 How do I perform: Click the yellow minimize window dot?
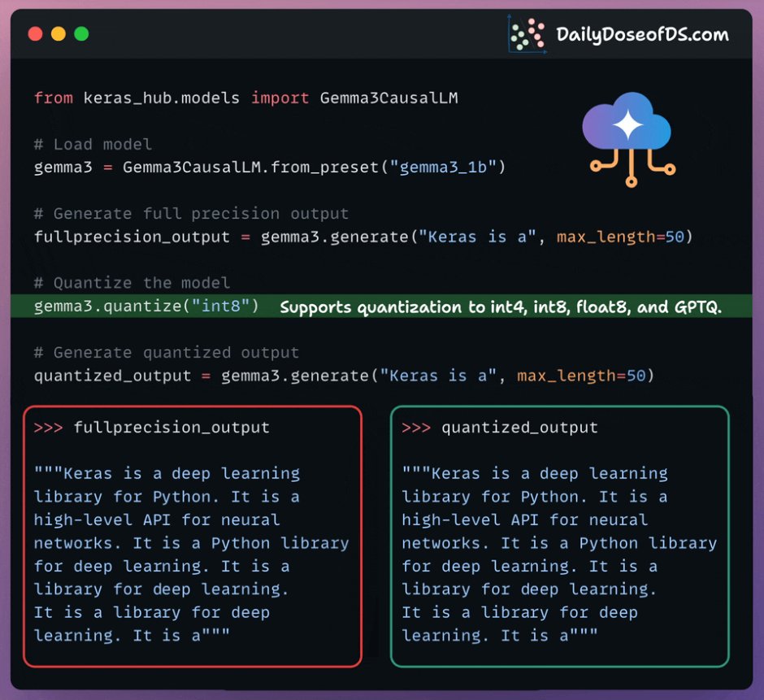tap(59, 34)
